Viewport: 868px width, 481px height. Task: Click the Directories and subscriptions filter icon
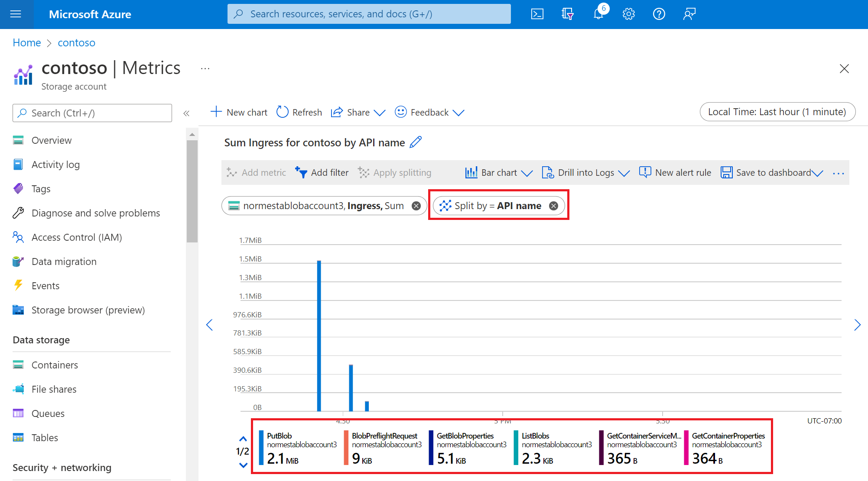(x=568, y=14)
